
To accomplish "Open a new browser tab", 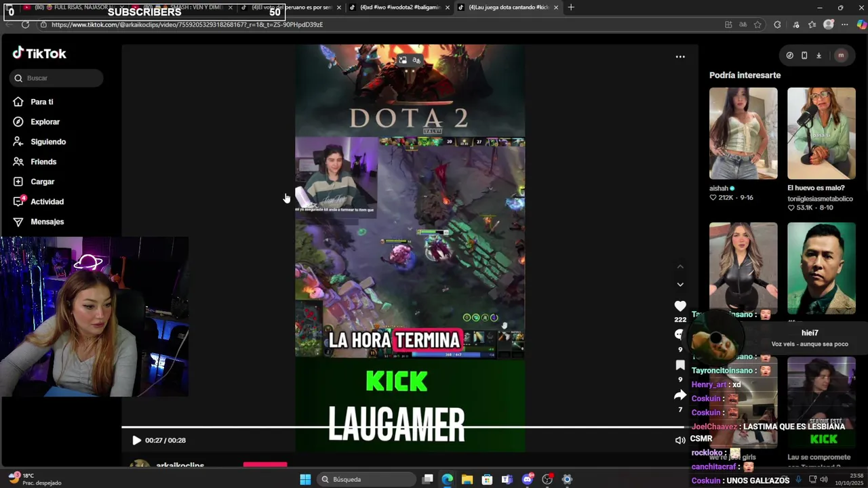I will click(x=571, y=7).
